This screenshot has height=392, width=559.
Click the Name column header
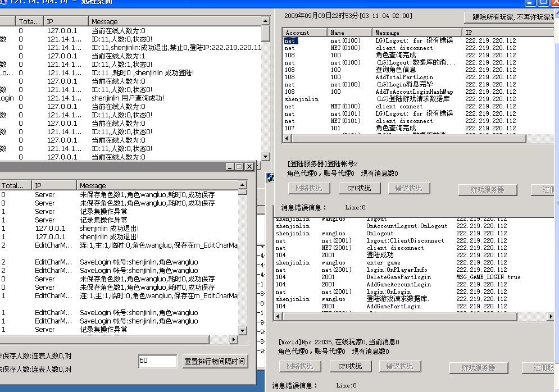[348, 33]
